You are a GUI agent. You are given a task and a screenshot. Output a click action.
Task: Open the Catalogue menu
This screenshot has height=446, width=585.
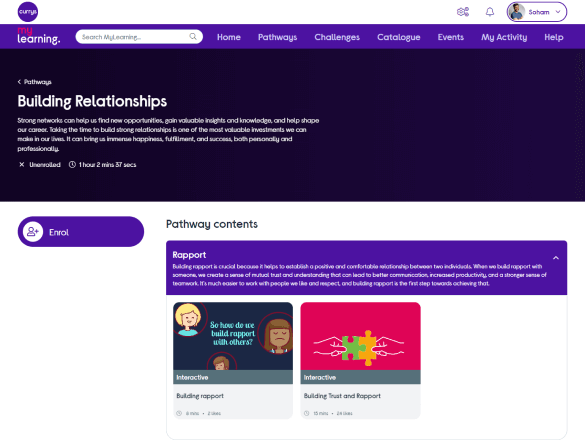coord(398,37)
